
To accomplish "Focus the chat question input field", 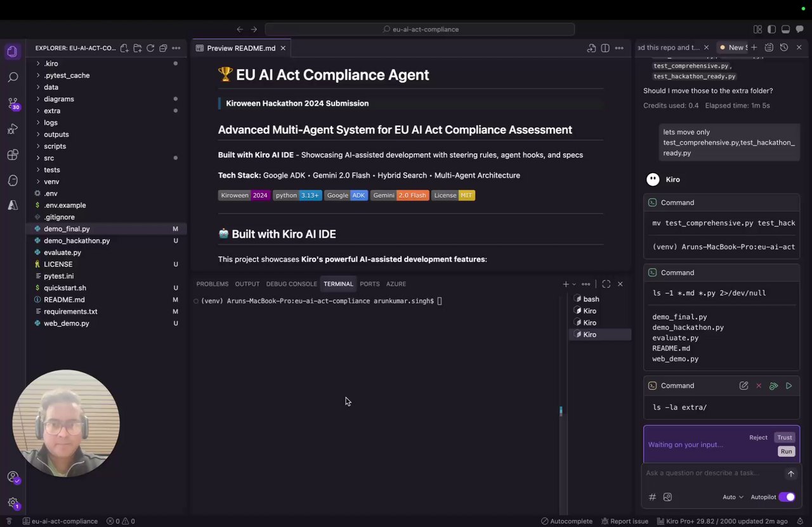I will click(x=713, y=473).
